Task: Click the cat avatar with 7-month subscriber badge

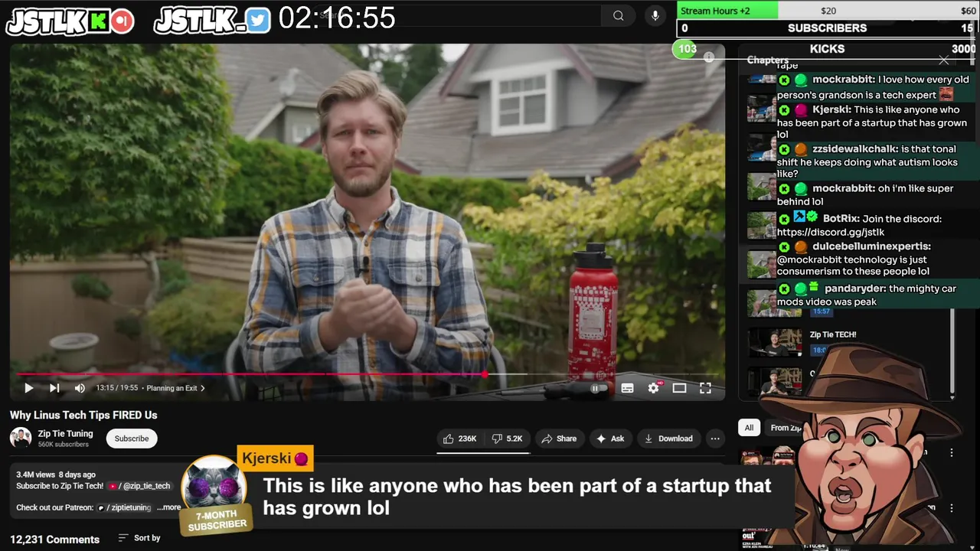Action: [214, 494]
